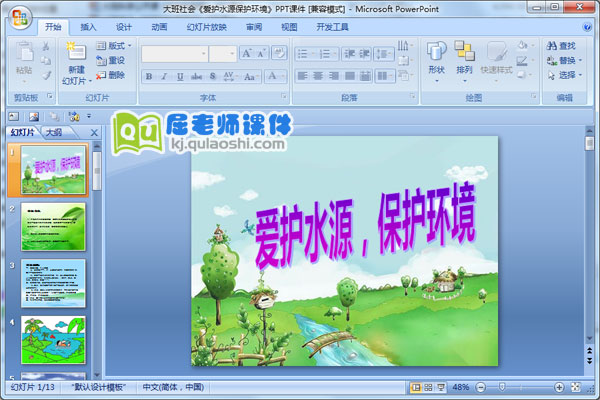Click the increase indent icon
The width and height of the screenshot is (600, 400).
[x=364, y=54]
